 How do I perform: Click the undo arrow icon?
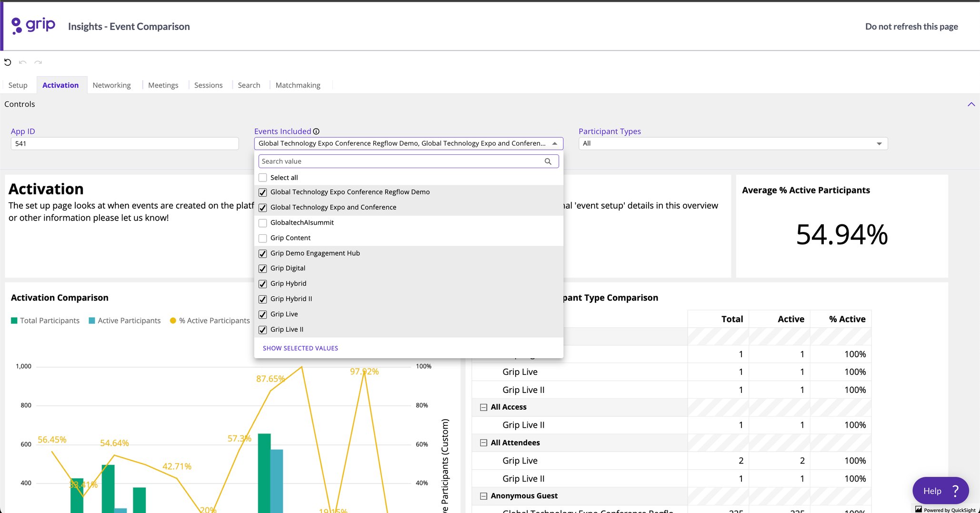click(22, 62)
